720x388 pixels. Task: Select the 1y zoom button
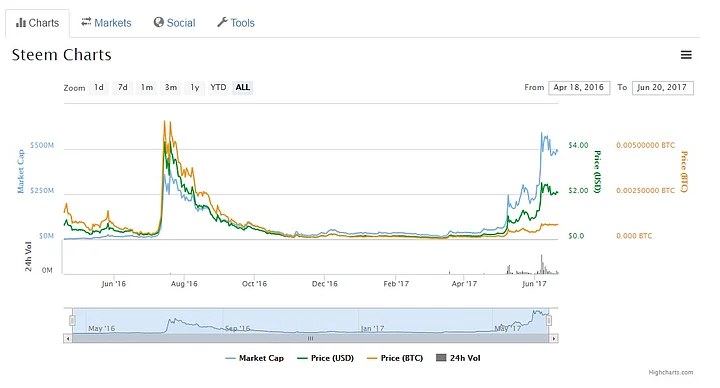pyautogui.click(x=195, y=87)
